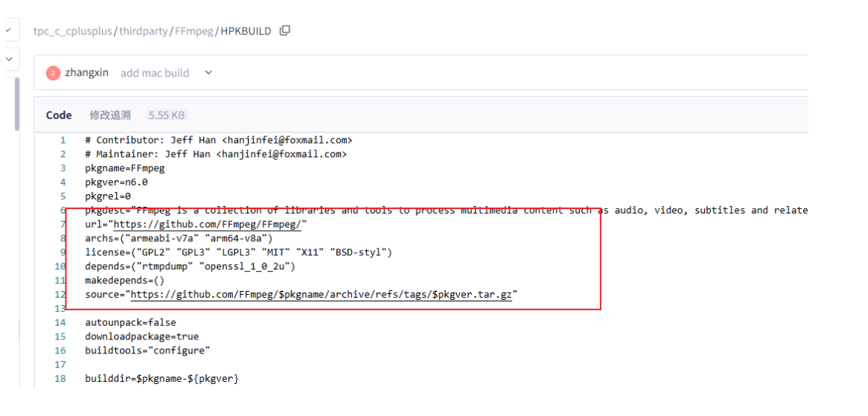Click the pkgver=n6.0 line
This screenshot has width=868, height=416.
[116, 182]
